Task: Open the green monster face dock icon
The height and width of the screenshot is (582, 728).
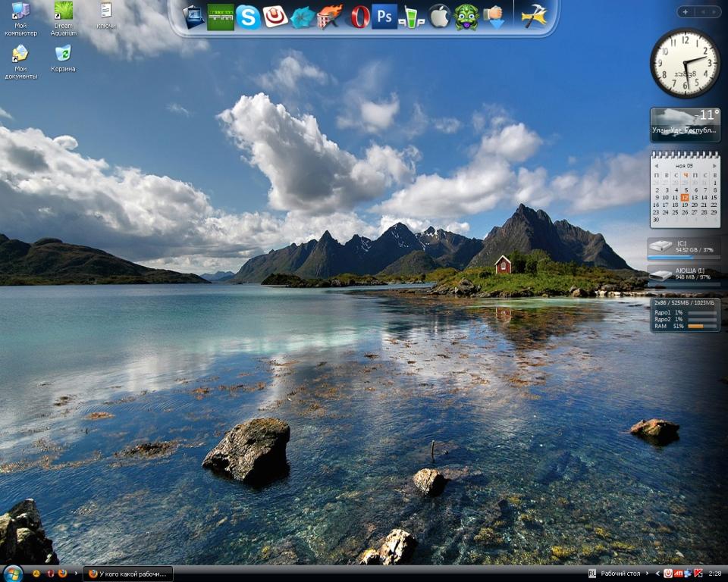Action: coord(466,16)
